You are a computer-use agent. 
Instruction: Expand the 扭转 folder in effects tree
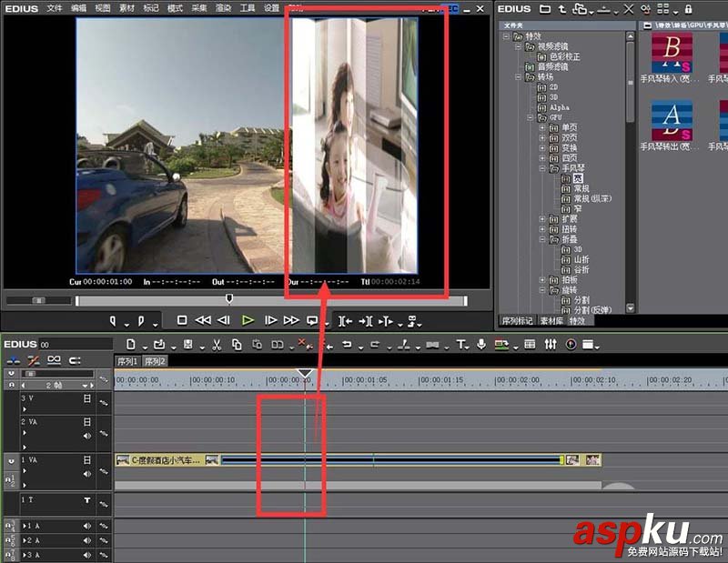[541, 229]
